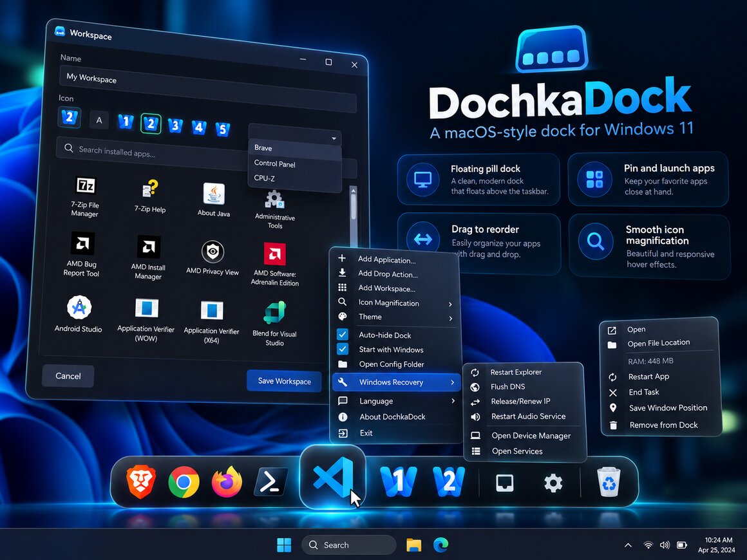Click the drop action tray dock icon
This screenshot has height=560, width=747.
[505, 483]
